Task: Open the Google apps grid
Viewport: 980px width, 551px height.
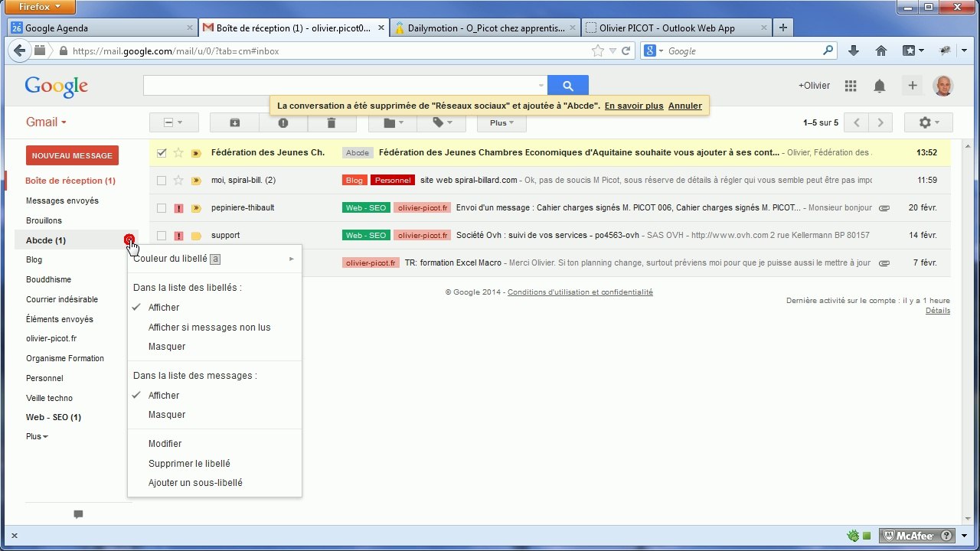Action: click(851, 86)
